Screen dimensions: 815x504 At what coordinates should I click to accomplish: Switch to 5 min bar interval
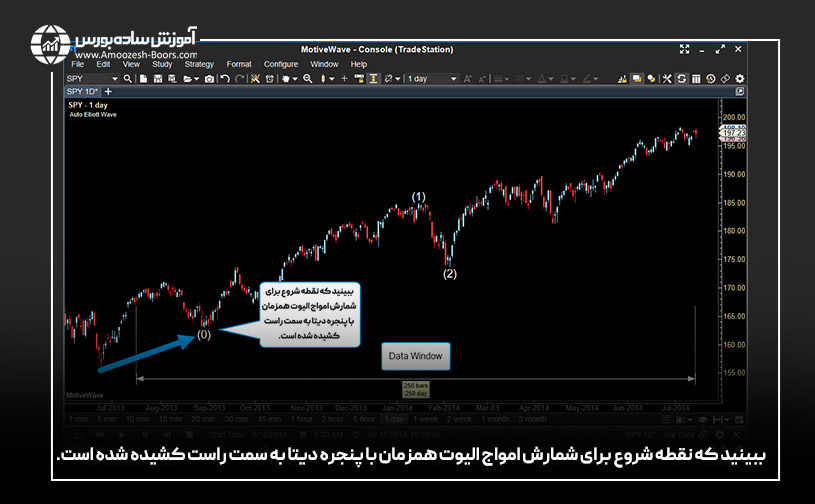pyautogui.click(x=106, y=419)
